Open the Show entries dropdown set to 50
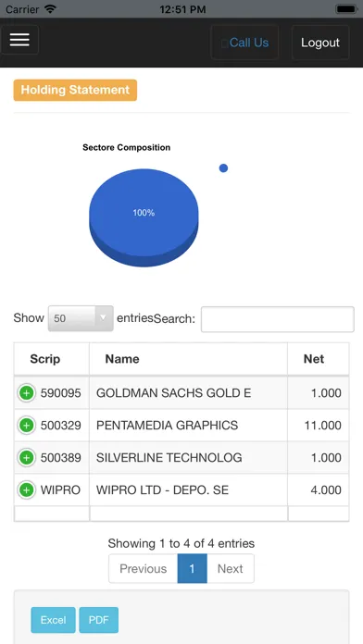The width and height of the screenshot is (363, 644). point(81,318)
